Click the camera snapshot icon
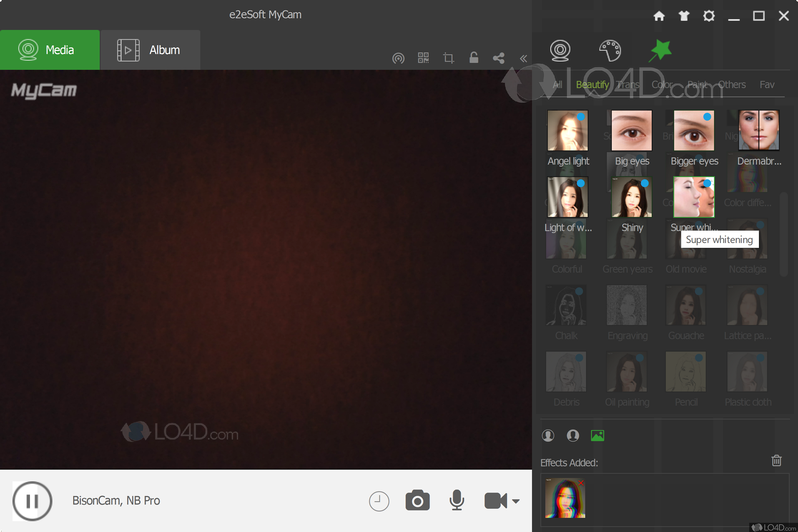798x532 pixels. [x=417, y=500]
